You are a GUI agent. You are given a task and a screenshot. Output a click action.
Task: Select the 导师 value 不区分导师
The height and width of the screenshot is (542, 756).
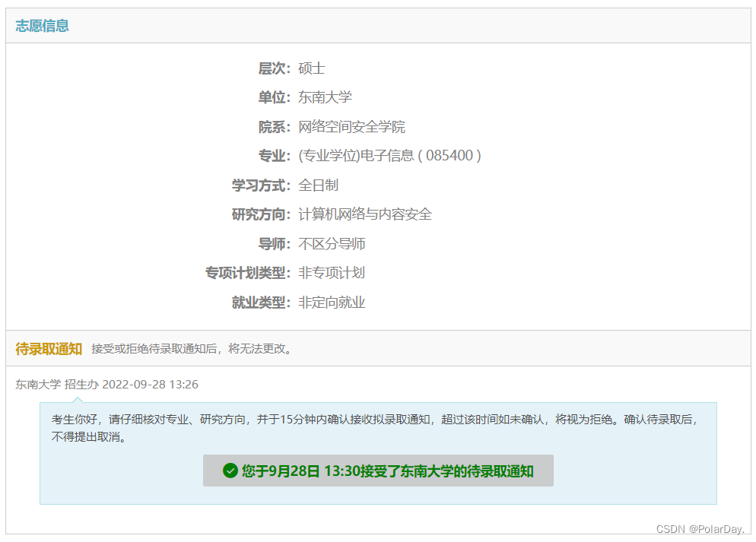coord(332,244)
